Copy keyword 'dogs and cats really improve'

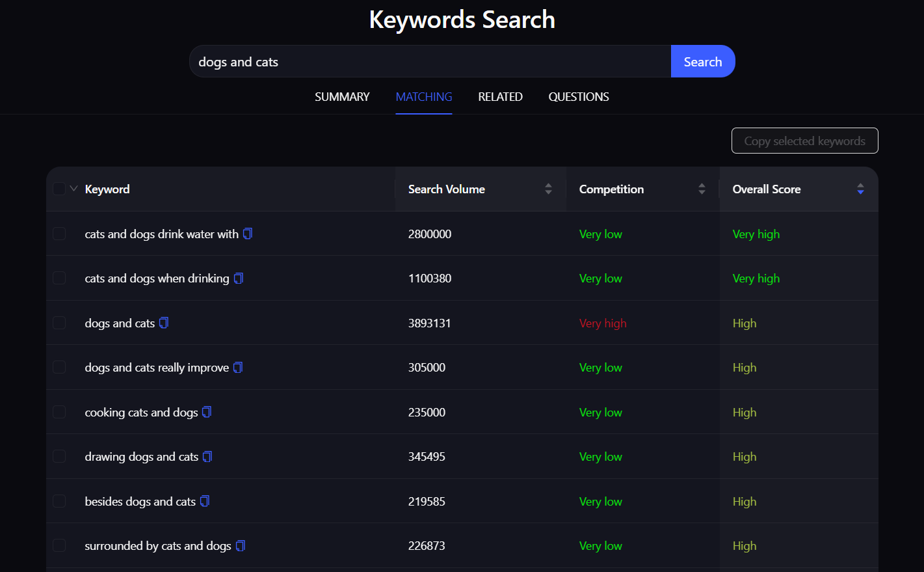pos(238,368)
